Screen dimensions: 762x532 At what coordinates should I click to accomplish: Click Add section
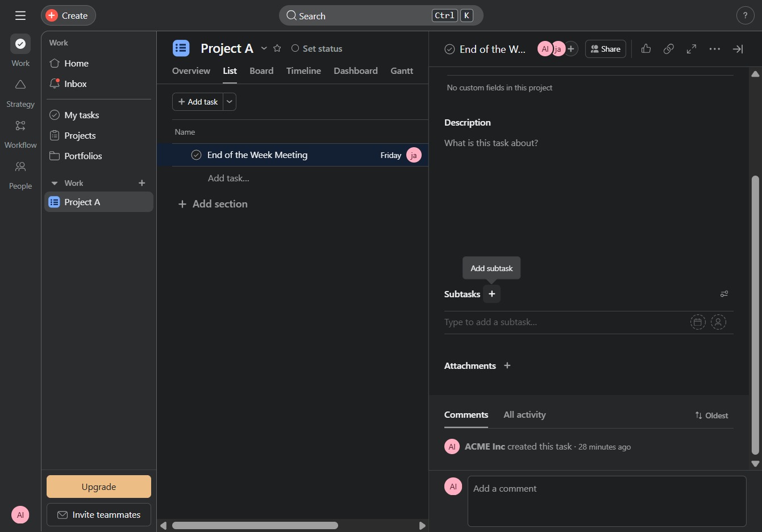(x=213, y=203)
